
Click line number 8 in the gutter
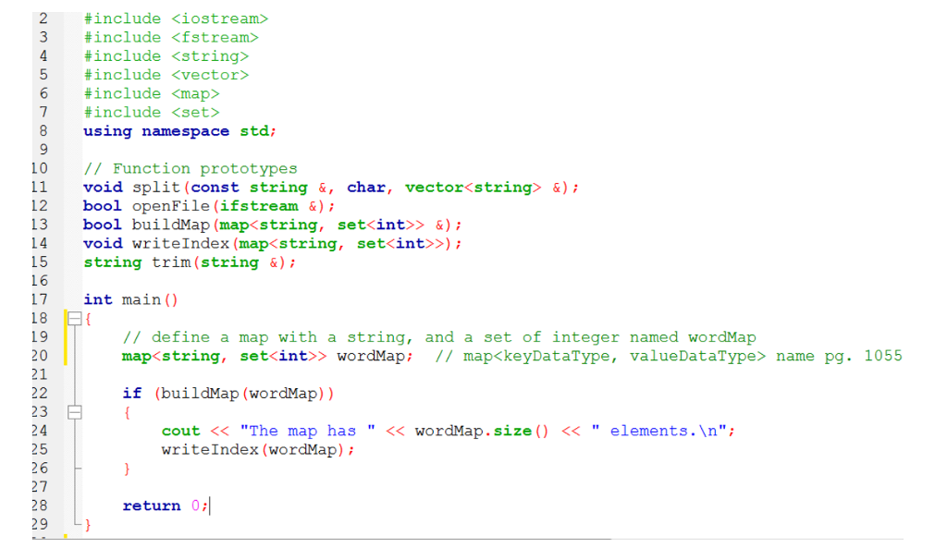coord(43,131)
